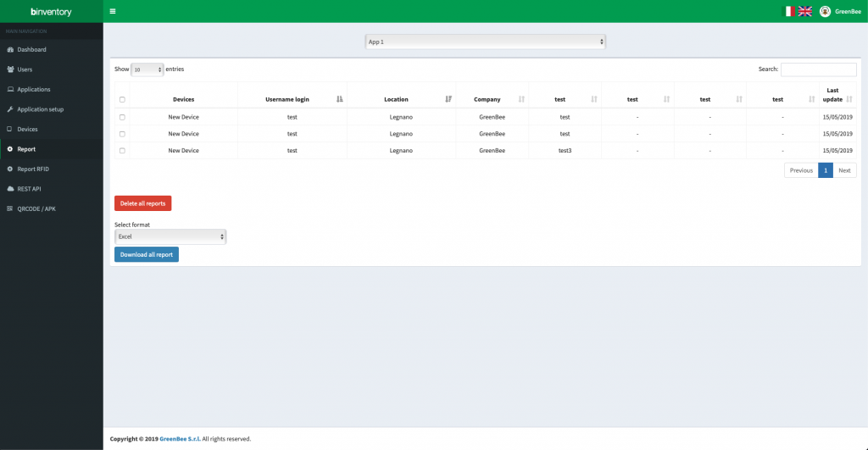Click the Dashboard sidebar icon

tap(10, 49)
